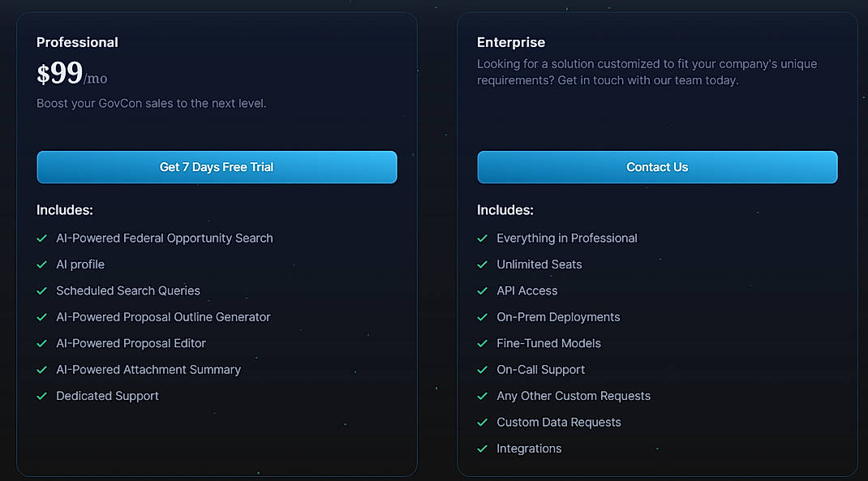Click 'On-Prem Deployments' feature text
Image resolution: width=868 pixels, height=481 pixels.
(x=558, y=317)
